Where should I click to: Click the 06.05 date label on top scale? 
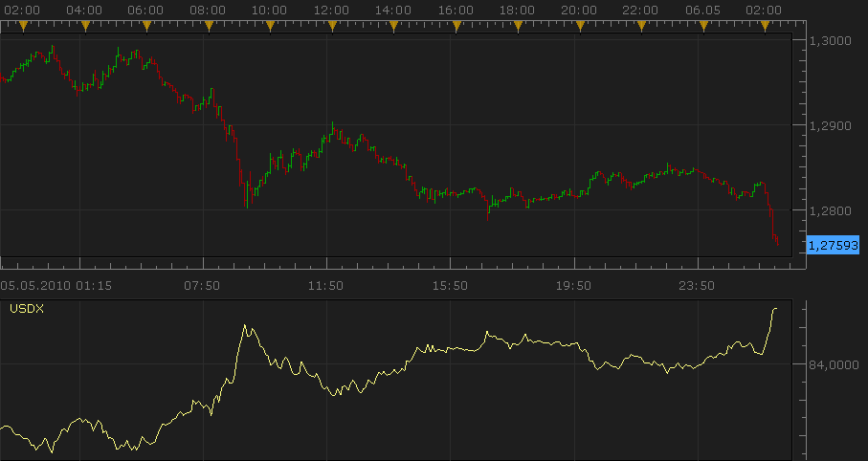click(x=701, y=11)
